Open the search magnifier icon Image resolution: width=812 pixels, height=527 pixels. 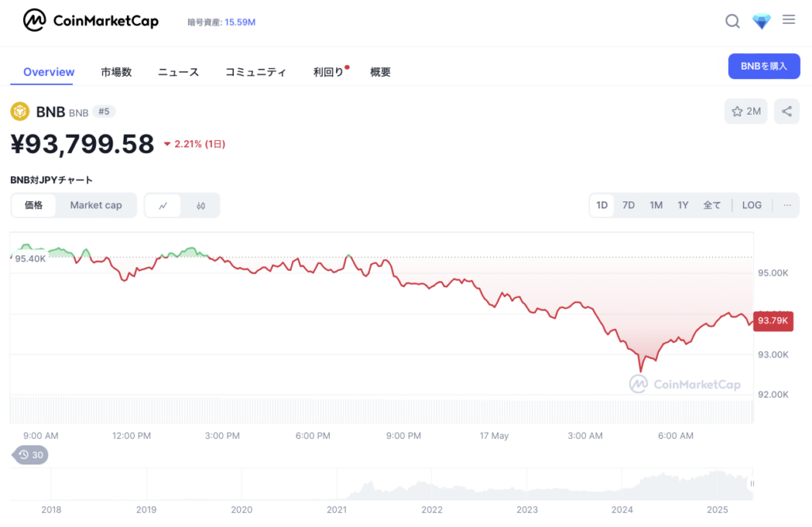point(732,21)
